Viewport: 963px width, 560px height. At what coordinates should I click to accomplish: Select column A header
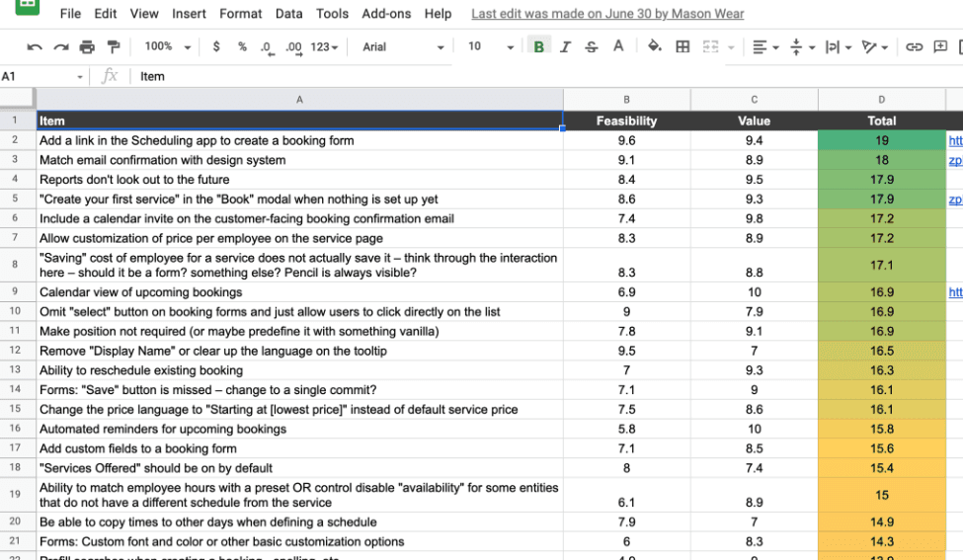click(299, 100)
